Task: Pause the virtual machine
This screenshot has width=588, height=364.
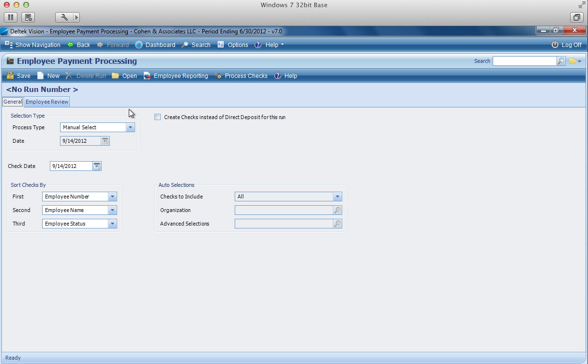Action: [11, 17]
